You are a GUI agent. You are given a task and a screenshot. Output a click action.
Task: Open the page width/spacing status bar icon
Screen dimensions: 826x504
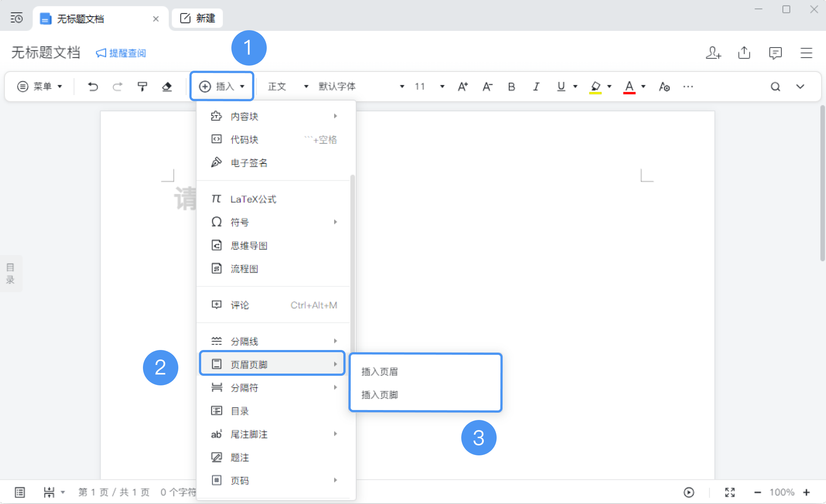click(x=49, y=492)
